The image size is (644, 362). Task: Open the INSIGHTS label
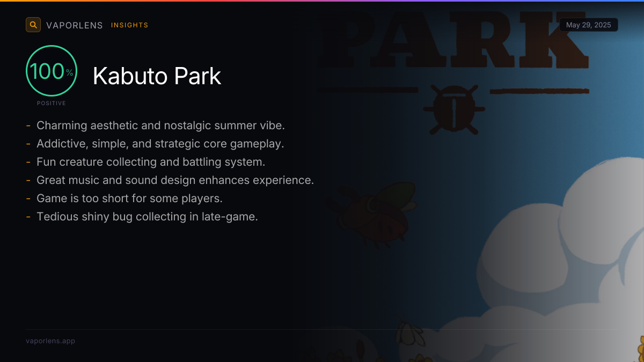[x=130, y=25]
